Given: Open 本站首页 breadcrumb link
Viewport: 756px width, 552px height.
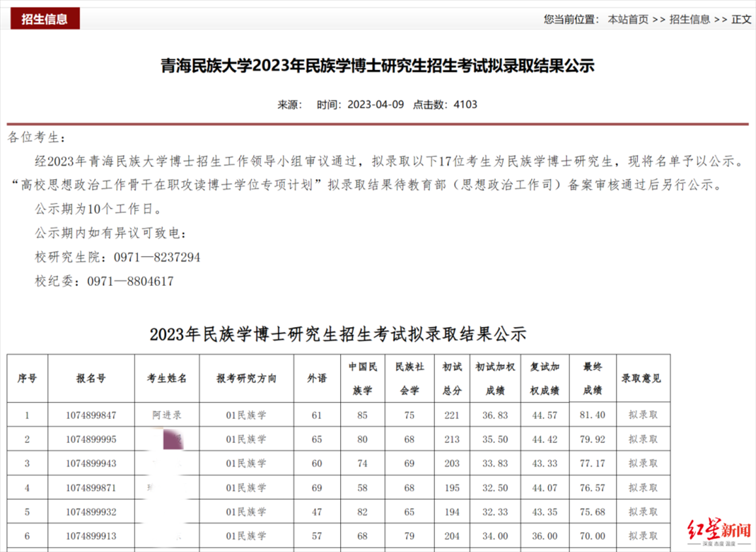Looking at the screenshot, I should (x=628, y=19).
